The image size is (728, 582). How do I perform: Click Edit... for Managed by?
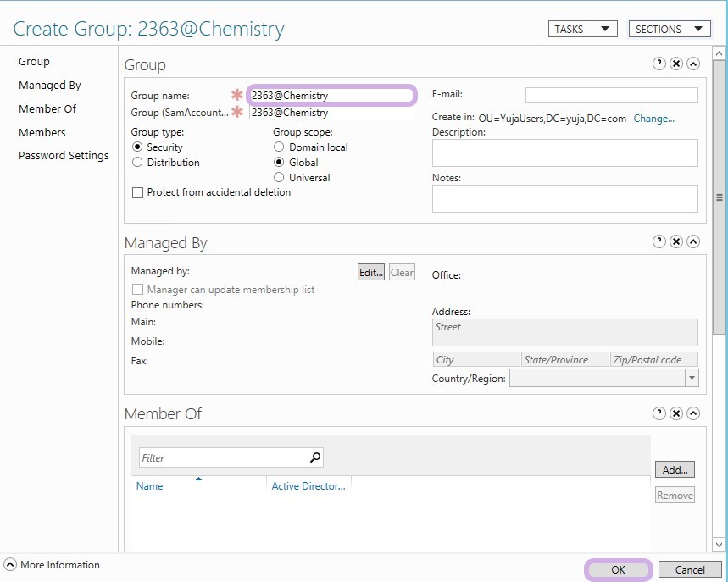(x=371, y=273)
